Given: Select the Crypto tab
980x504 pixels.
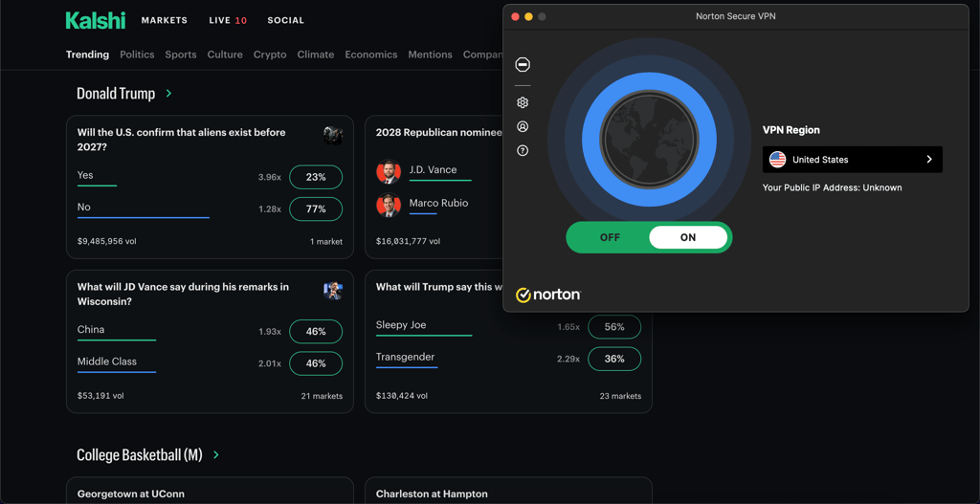Looking at the screenshot, I should (270, 55).
